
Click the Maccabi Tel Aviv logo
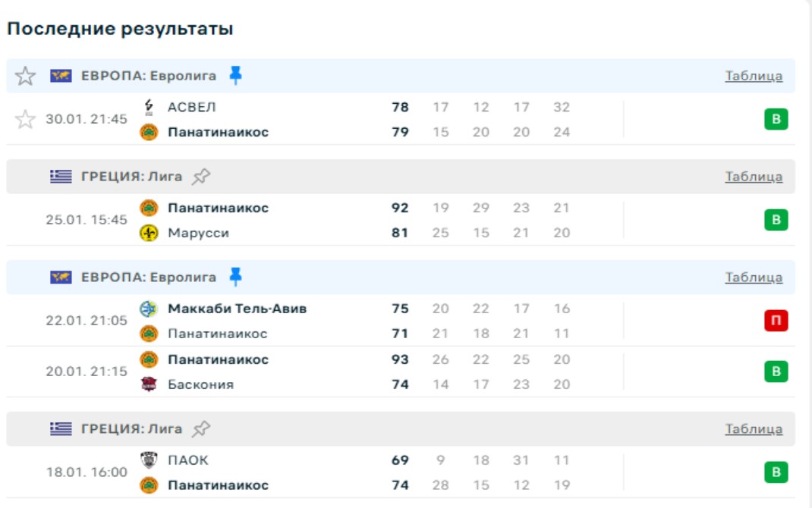[x=149, y=309]
